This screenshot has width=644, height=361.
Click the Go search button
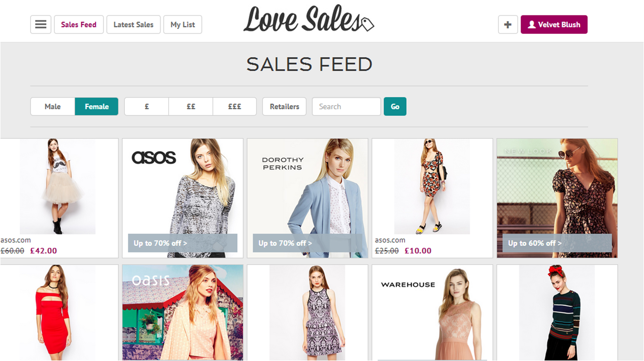pos(395,106)
